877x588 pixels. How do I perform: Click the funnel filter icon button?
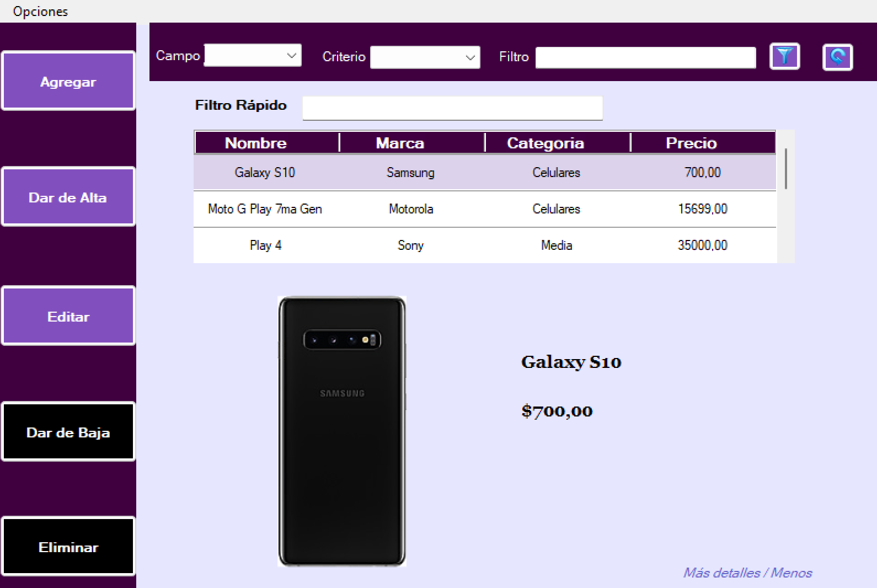[784, 56]
